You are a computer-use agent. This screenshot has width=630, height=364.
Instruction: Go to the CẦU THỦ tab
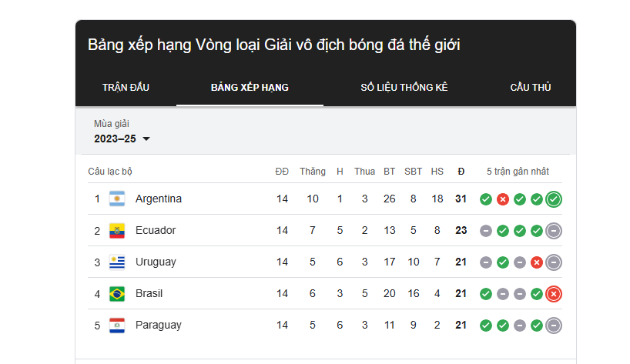[x=531, y=87]
